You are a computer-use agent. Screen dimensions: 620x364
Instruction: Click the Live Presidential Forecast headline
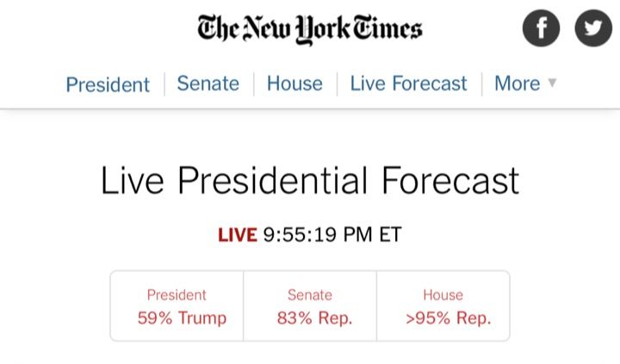click(310, 181)
